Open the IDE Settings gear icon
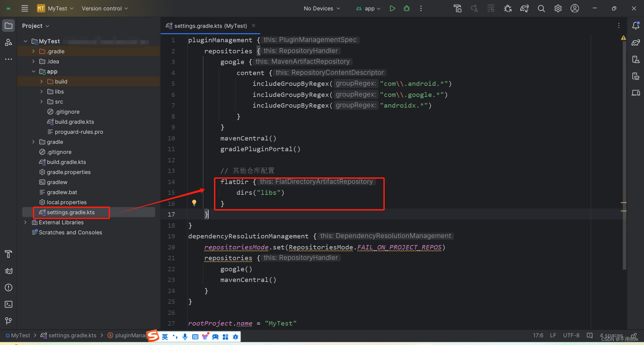644x345 pixels. tap(558, 8)
